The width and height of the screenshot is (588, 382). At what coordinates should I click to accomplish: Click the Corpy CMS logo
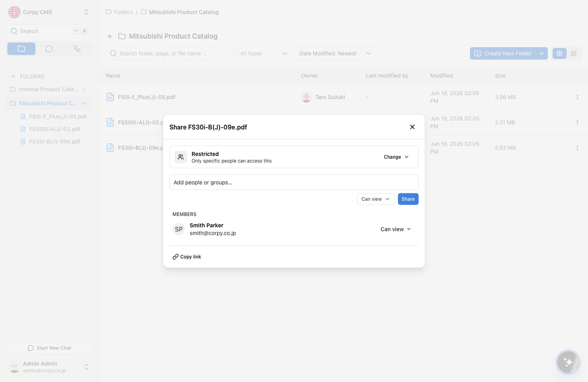tap(14, 12)
